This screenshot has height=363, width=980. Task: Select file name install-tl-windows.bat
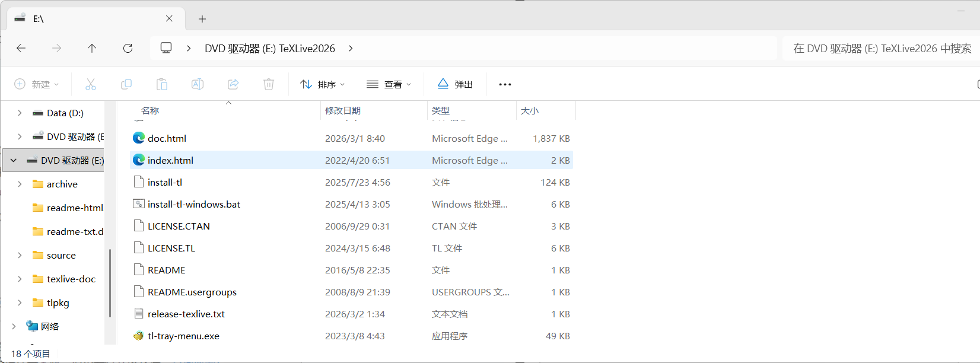point(194,204)
